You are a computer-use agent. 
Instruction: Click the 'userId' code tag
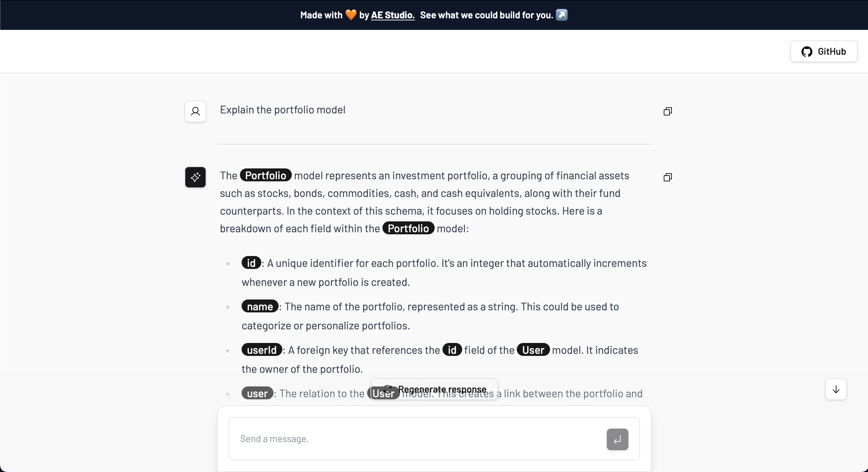[x=262, y=350]
